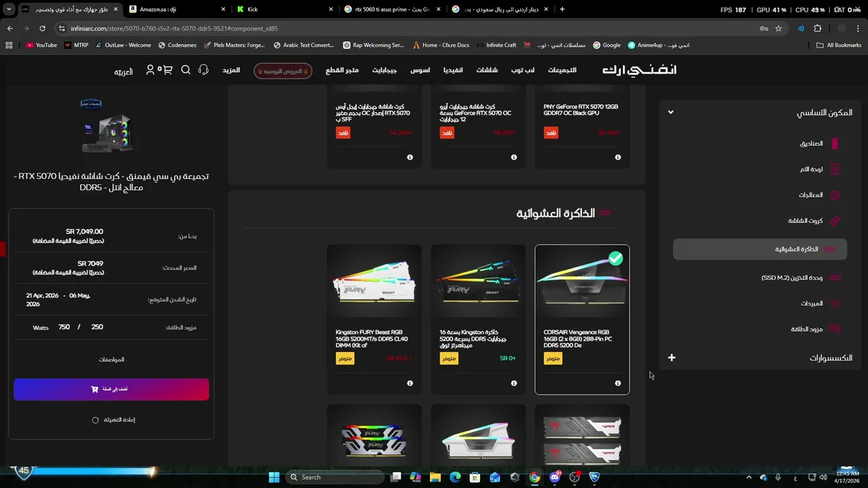Click the gaming PC build thumbnail image
The image size is (868, 488).
(x=106, y=128)
